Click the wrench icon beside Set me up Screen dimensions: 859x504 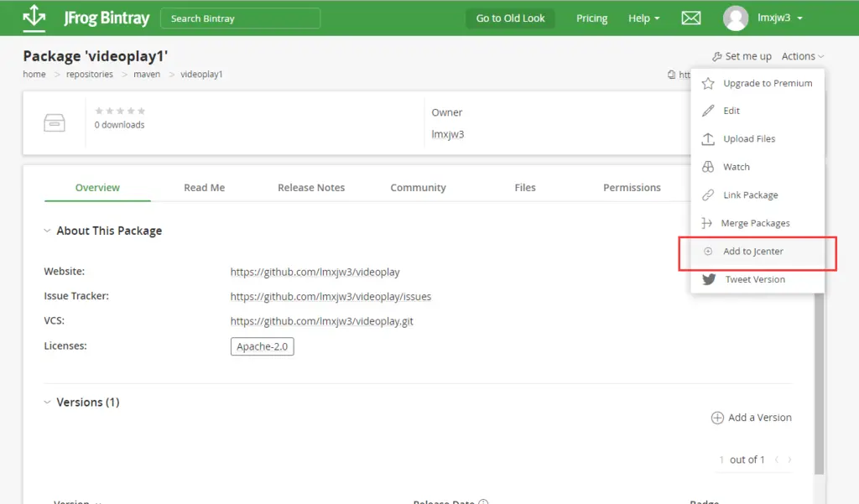pyautogui.click(x=716, y=56)
